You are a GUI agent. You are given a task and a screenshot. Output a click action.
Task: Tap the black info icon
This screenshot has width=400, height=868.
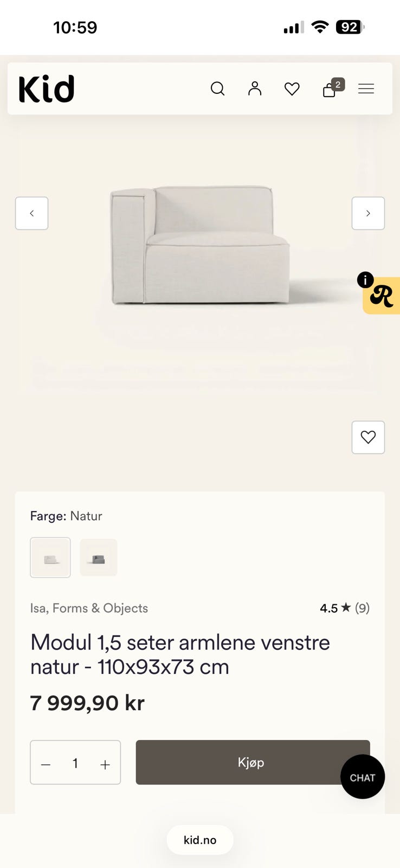365,280
